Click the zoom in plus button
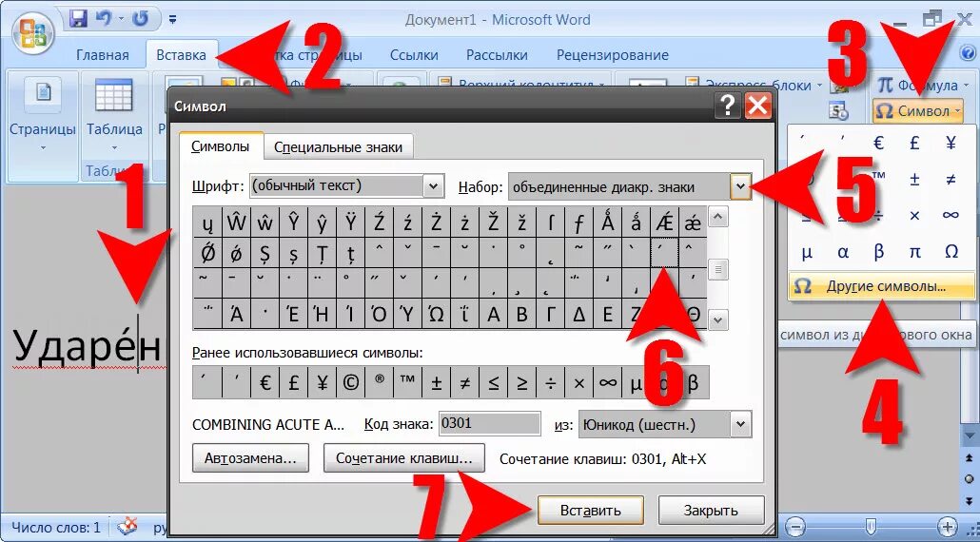Viewport: 980px width, 542px height. (x=948, y=526)
